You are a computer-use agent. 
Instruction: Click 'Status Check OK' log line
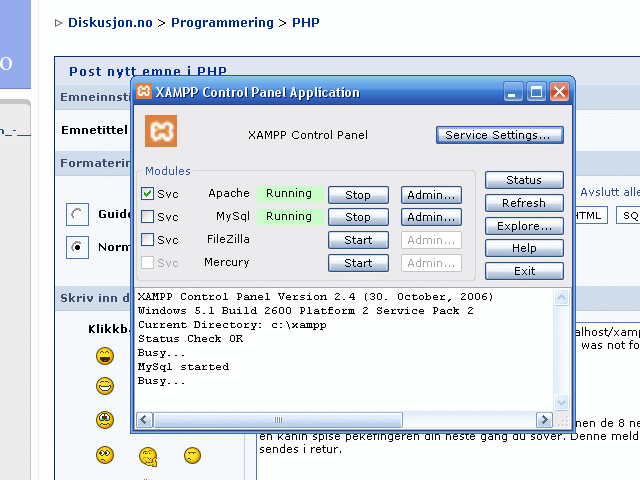click(190, 339)
